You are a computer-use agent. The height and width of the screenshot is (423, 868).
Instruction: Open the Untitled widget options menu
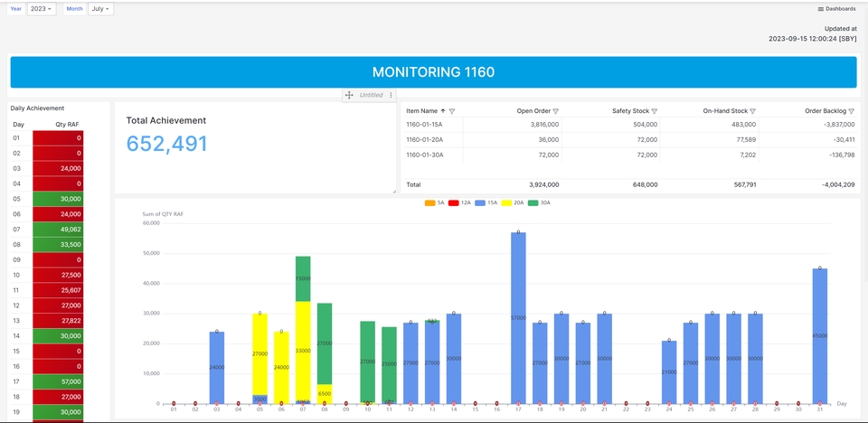point(391,95)
